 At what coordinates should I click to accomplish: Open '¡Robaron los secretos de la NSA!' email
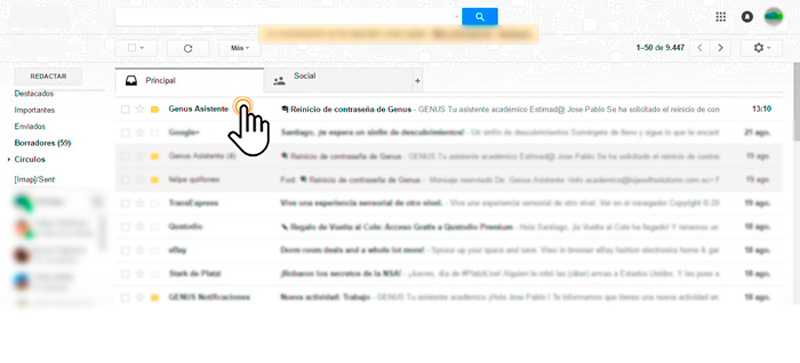448,274
